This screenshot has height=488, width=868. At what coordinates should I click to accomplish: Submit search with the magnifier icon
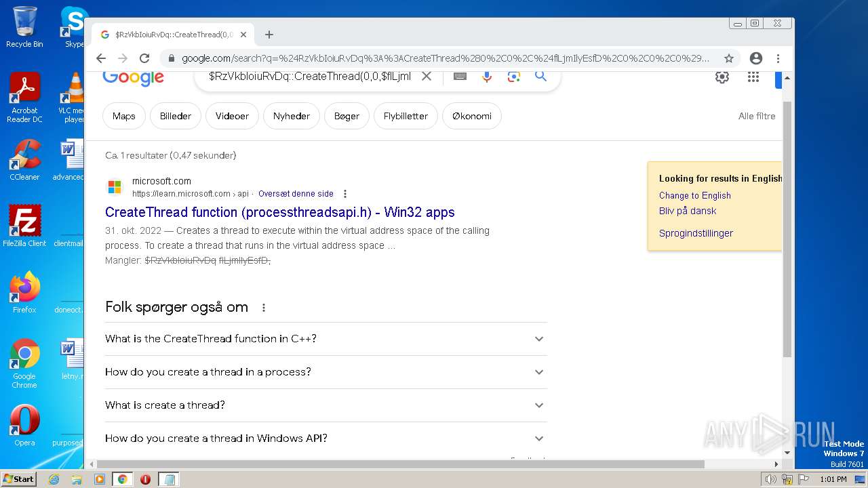click(540, 76)
